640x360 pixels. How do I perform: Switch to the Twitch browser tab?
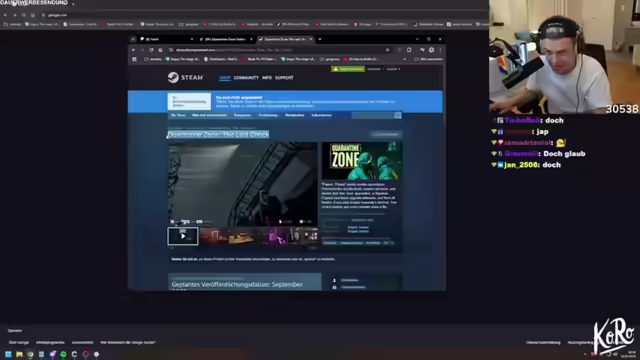166,39
